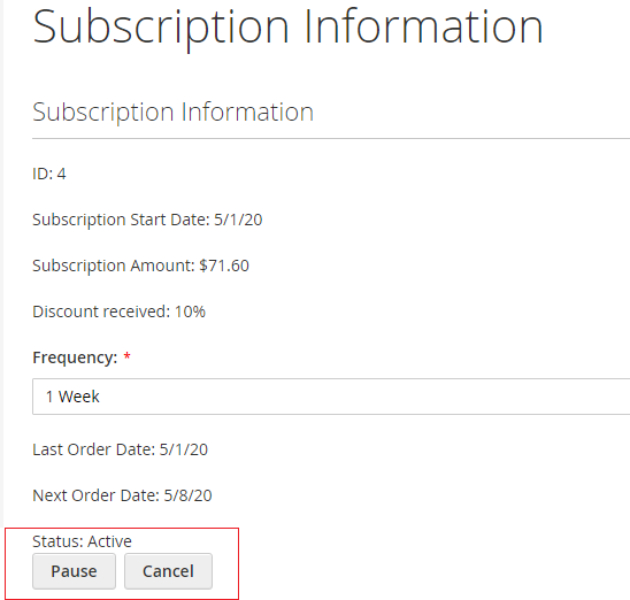This screenshot has height=600, width=630.
Task: Open the Frequency dropdown showing 1 Week
Action: [330, 396]
